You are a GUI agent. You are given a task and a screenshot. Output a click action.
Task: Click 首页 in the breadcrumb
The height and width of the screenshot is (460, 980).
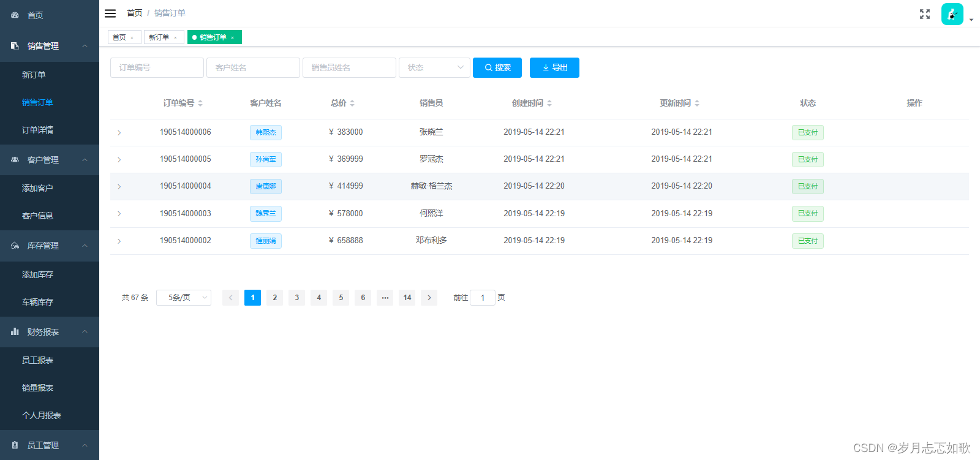tap(134, 13)
